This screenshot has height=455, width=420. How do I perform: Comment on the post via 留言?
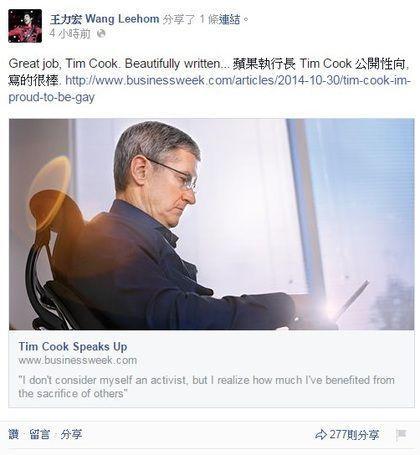(40, 434)
